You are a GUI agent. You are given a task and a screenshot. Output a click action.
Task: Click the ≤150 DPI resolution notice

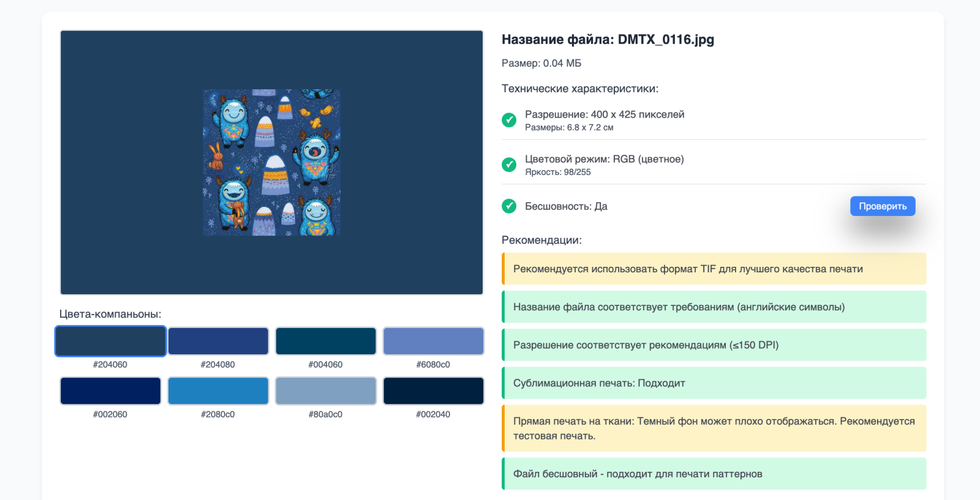pos(714,345)
